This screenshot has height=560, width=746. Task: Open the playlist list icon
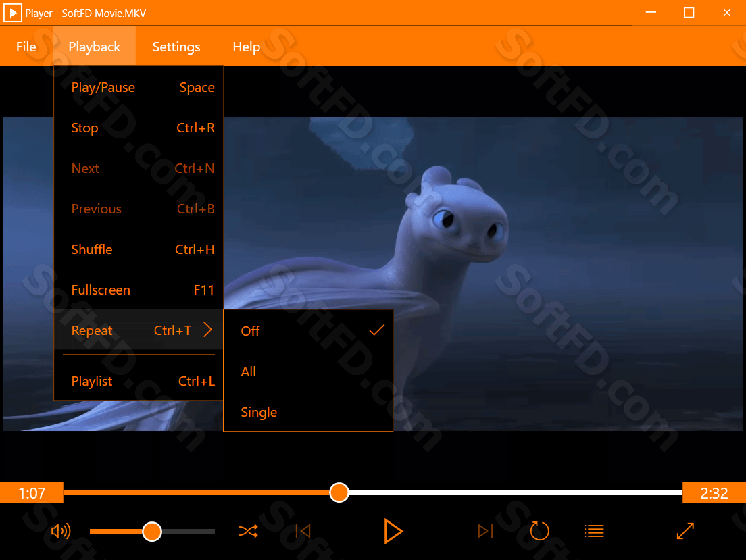(x=594, y=531)
